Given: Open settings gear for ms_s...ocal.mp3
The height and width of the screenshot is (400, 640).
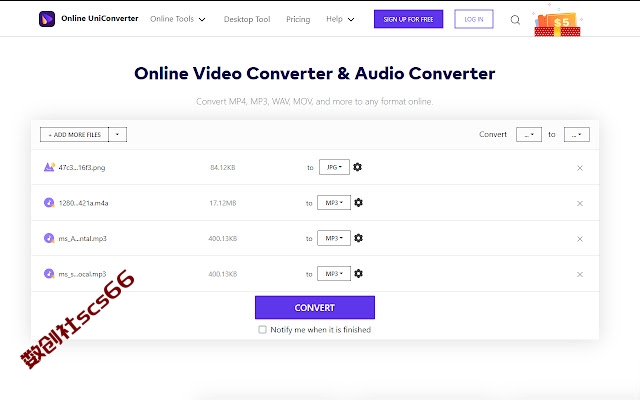Looking at the screenshot, I should [358, 273].
